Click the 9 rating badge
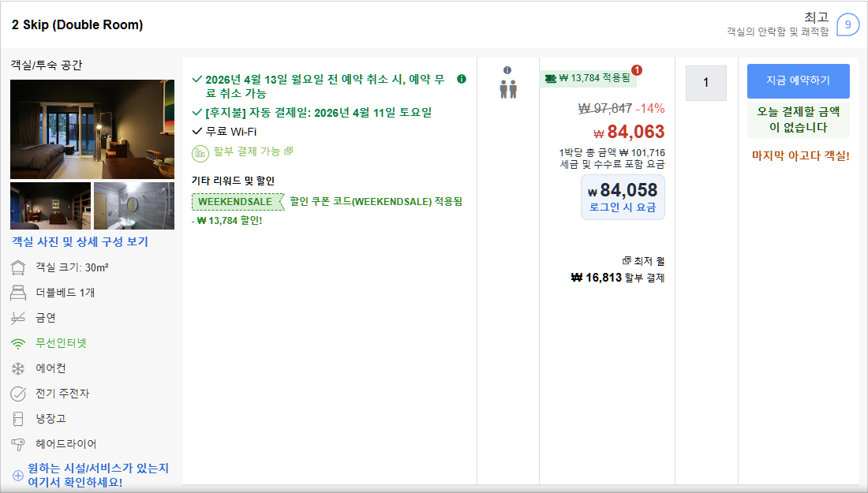Screen dimensions: 868x493 847,24
